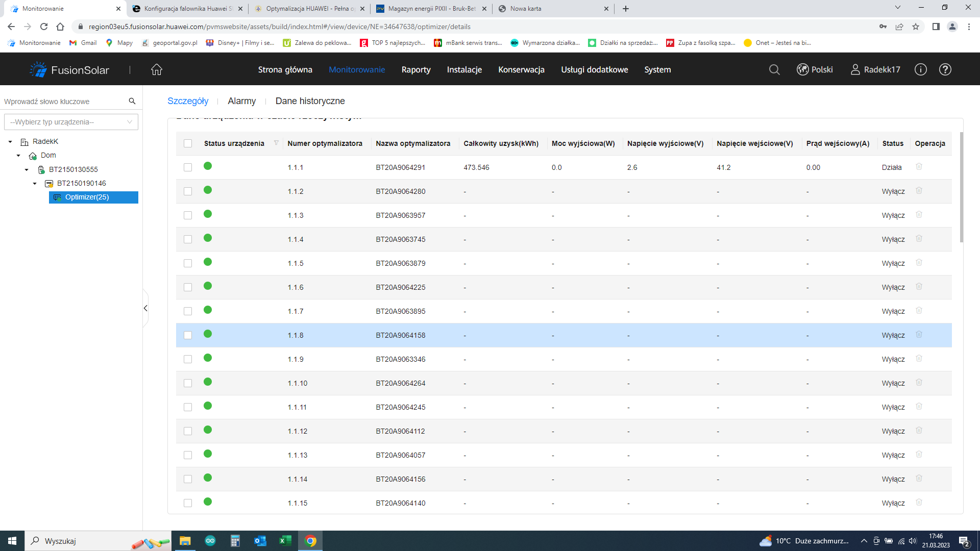The image size is (980, 551).
Task: Click Wyłącz for optimizer 1.1.11
Action: pos(893,407)
